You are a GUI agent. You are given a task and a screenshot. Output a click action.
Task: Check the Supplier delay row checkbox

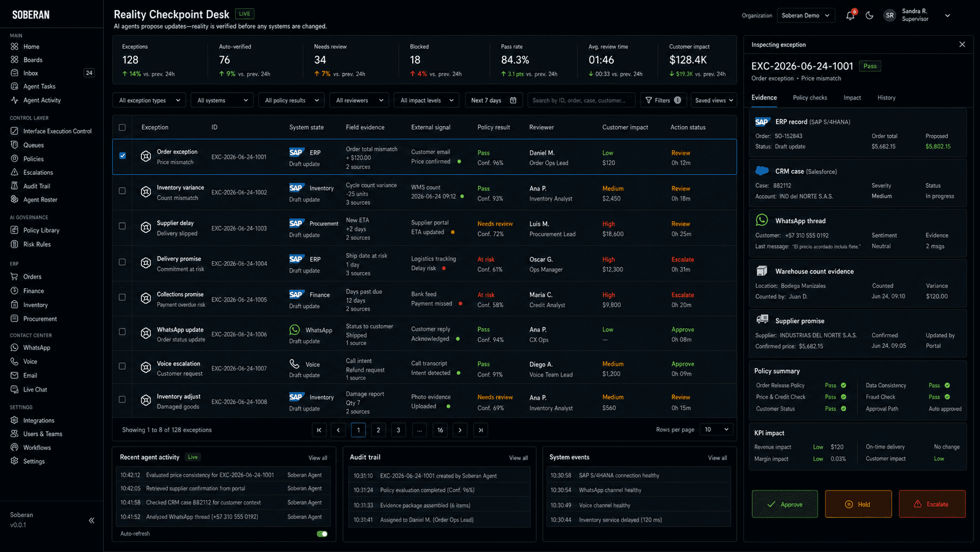click(122, 226)
